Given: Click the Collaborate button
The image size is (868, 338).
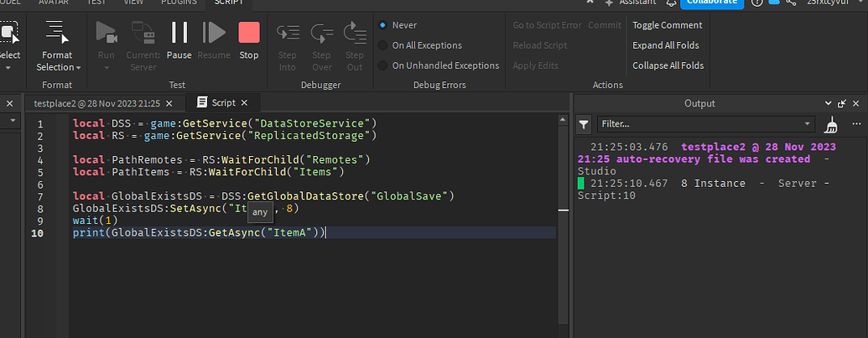Looking at the screenshot, I should coord(712,3).
